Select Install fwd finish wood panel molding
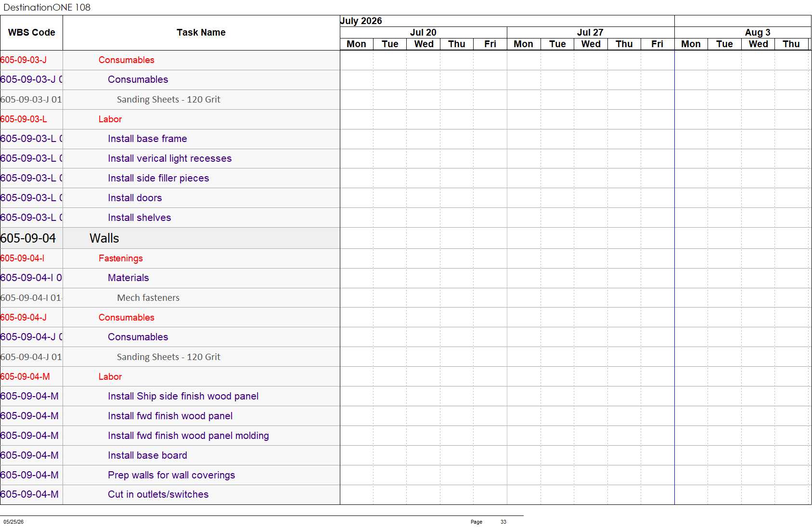This screenshot has width=812, height=528. tap(188, 436)
